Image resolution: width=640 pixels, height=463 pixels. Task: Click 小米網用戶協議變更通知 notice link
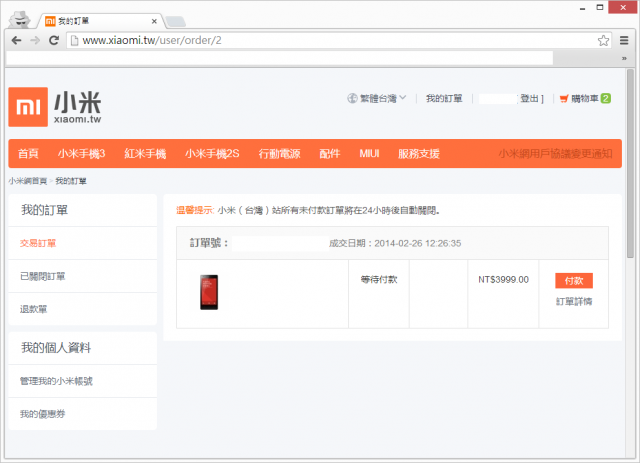point(555,154)
